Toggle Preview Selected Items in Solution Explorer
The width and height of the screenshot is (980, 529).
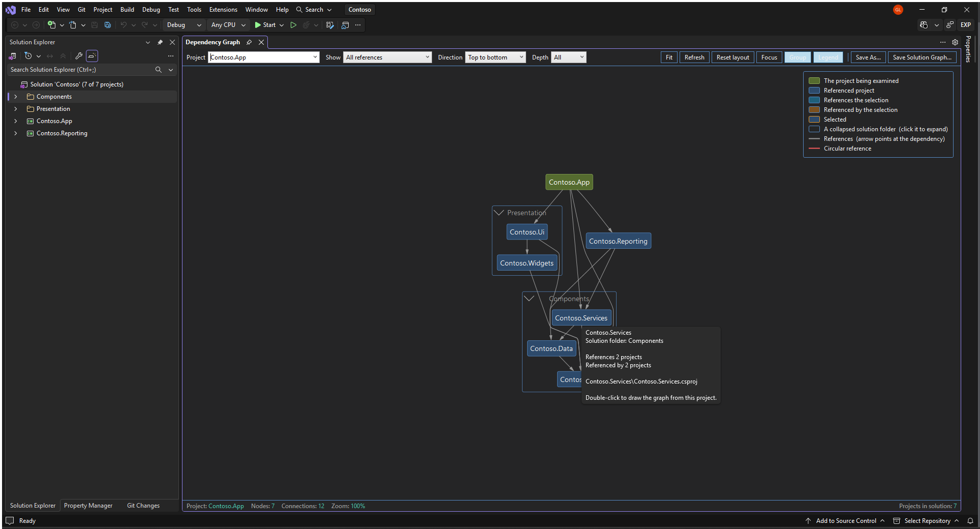click(92, 56)
